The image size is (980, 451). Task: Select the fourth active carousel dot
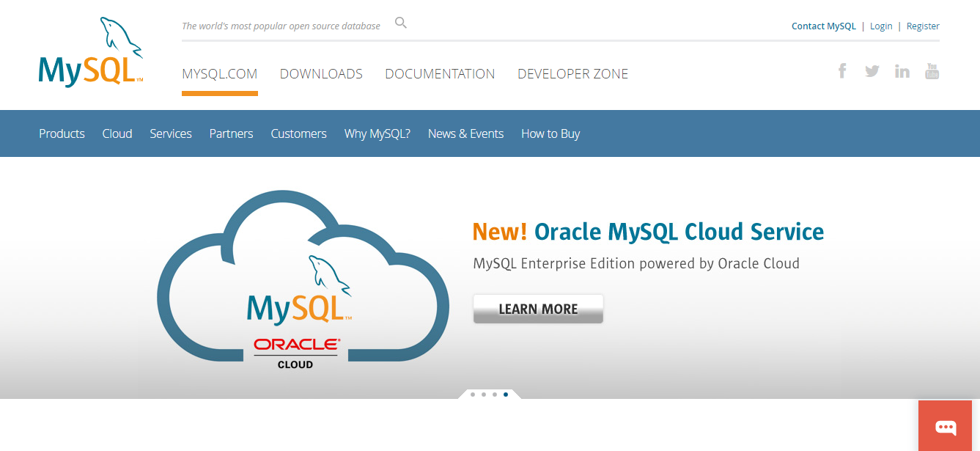click(x=506, y=395)
